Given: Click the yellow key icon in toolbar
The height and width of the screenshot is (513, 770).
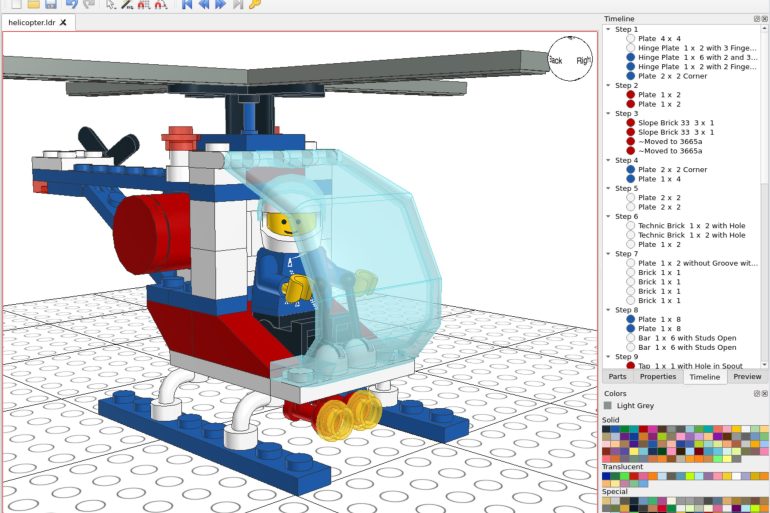Looking at the screenshot, I should pyautogui.click(x=254, y=4).
